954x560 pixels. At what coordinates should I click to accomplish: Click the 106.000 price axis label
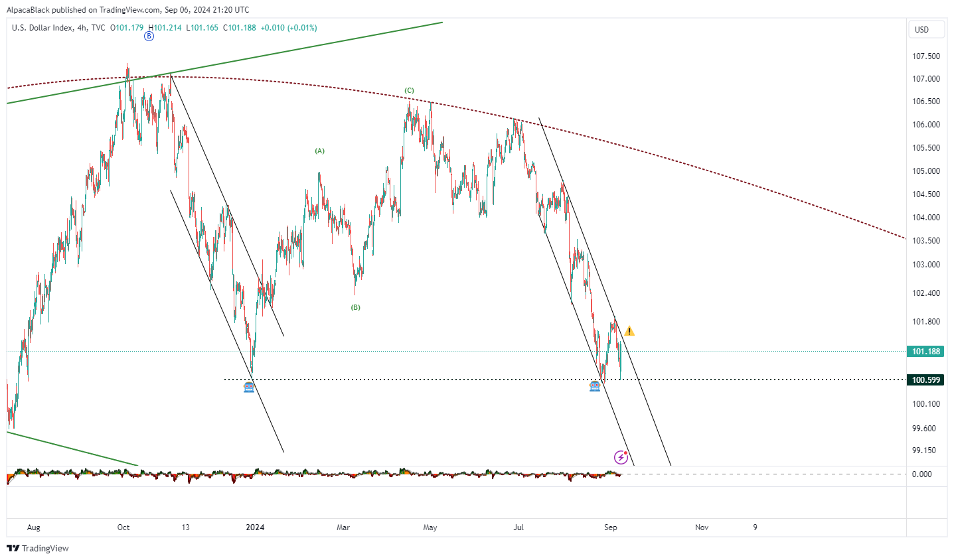[x=926, y=125]
